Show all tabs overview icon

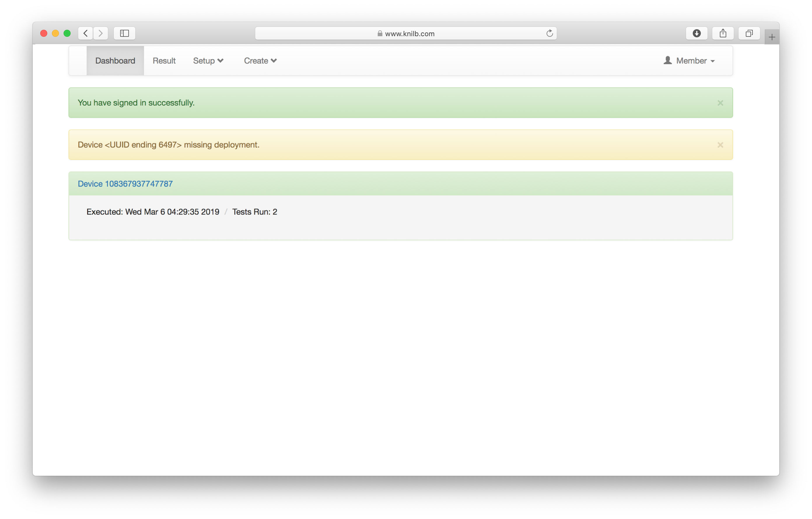749,33
